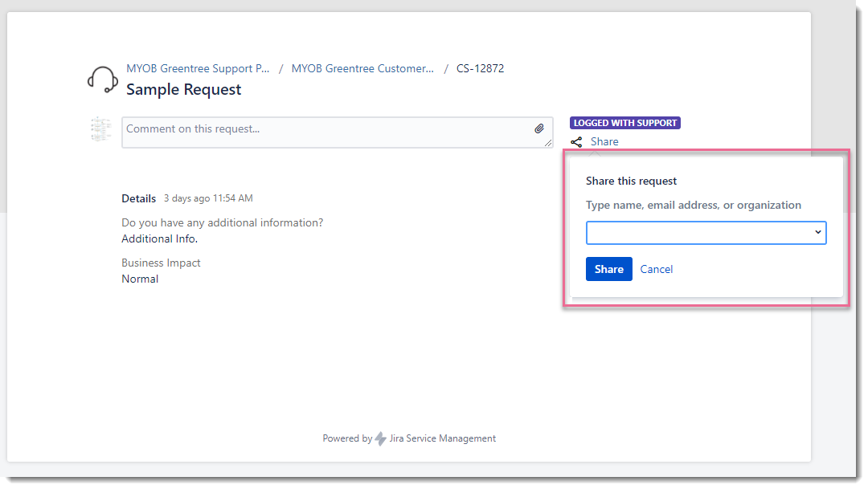Click the Jira Service Management lightning logo
The width and height of the screenshot is (868, 489).
tap(380, 438)
